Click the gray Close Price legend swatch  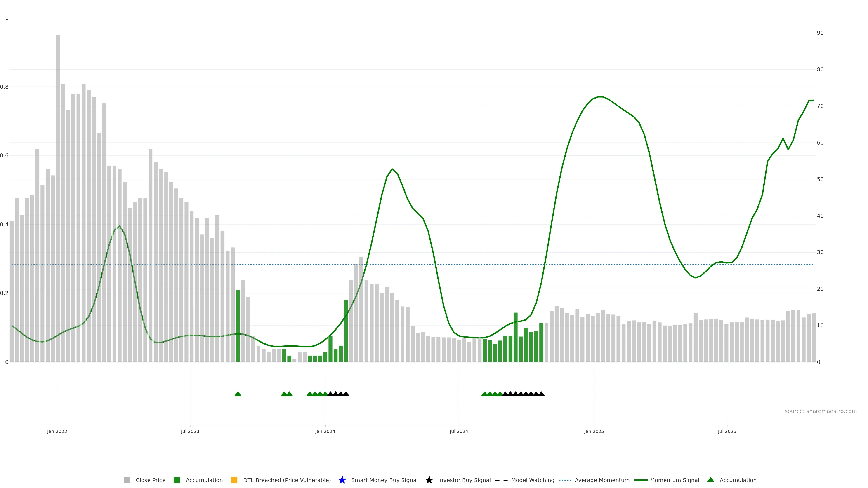(127, 480)
